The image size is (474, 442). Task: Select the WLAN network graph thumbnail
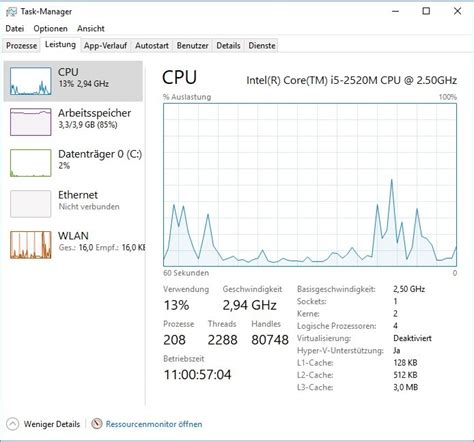click(31, 245)
